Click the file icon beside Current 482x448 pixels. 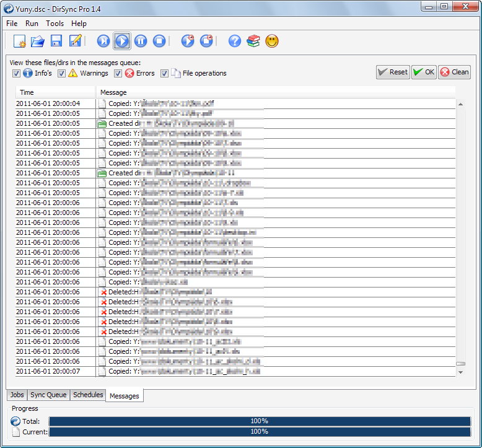pyautogui.click(x=16, y=432)
